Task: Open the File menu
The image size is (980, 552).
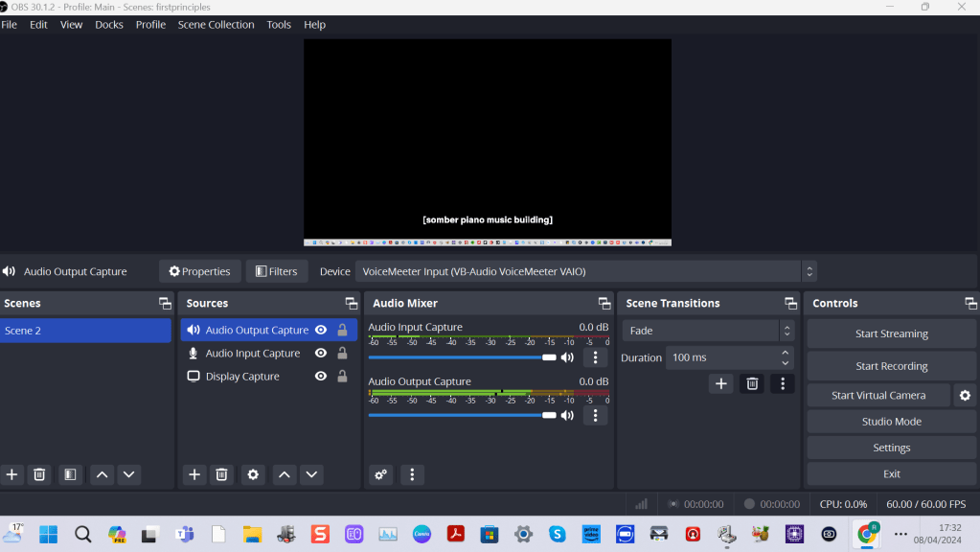Action: pyautogui.click(x=10, y=24)
